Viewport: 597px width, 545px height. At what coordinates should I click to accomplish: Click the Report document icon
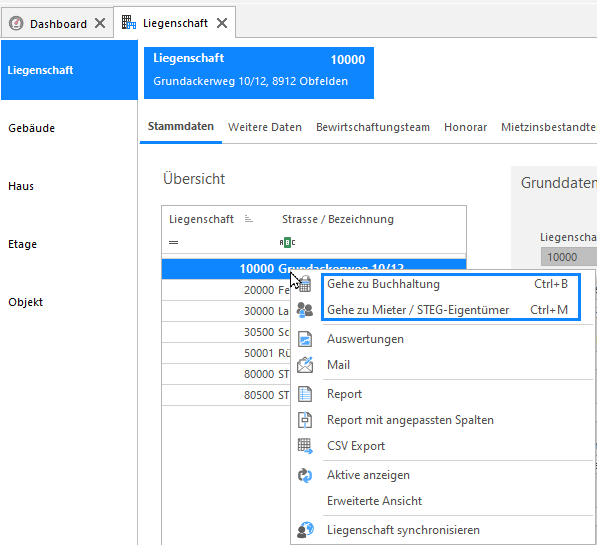305,394
